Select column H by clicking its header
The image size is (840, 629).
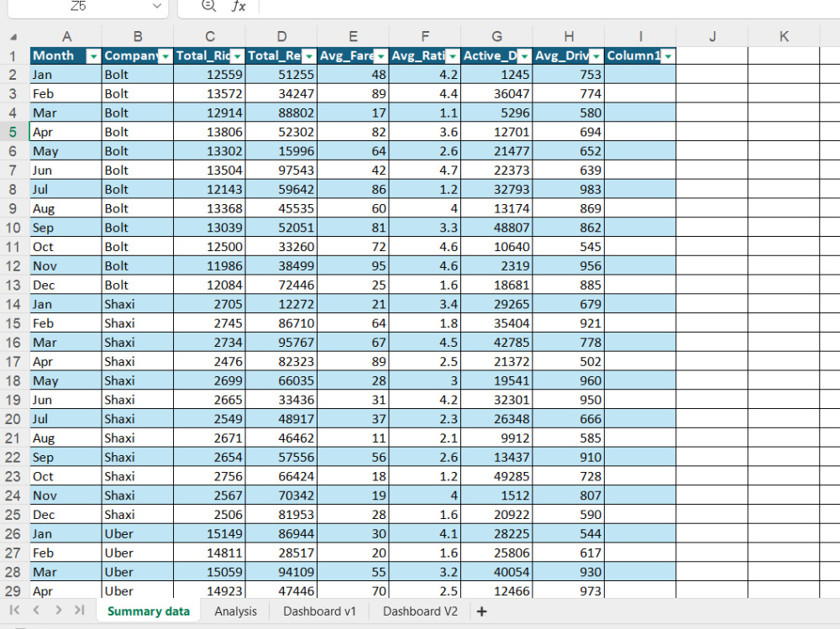tap(569, 36)
